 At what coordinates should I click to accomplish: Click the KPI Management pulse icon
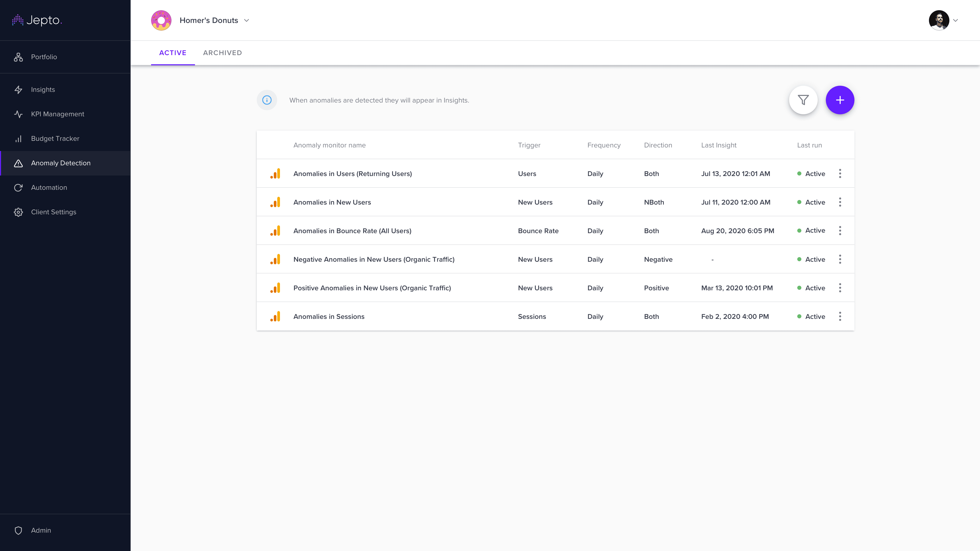pos(18,114)
